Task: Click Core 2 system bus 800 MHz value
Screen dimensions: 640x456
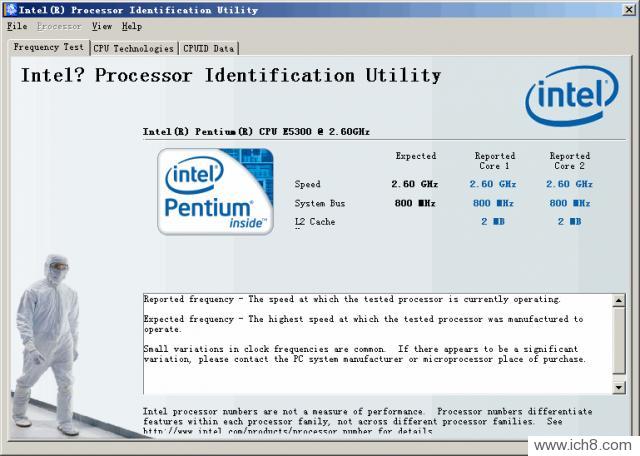Action: coord(569,203)
